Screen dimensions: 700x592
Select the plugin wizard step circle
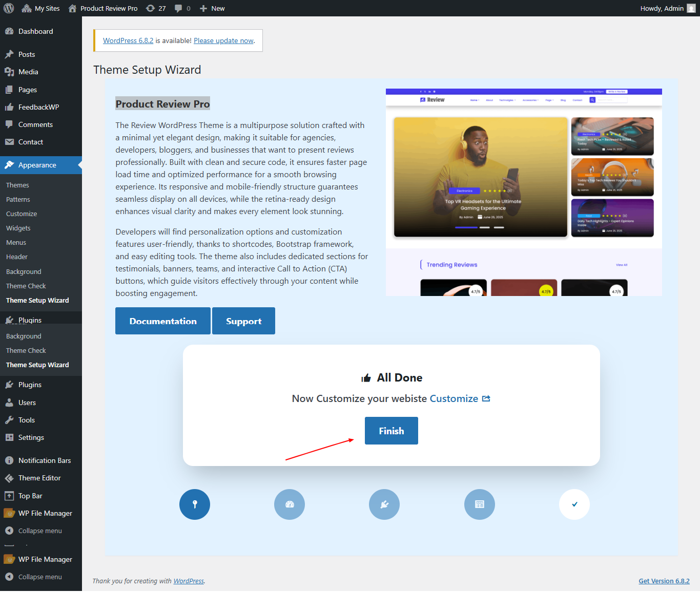click(x=384, y=504)
